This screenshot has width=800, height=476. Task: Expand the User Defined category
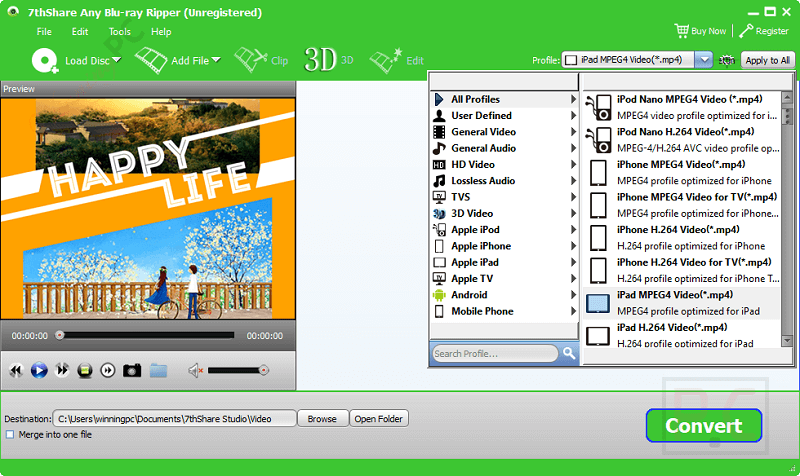(x=505, y=115)
